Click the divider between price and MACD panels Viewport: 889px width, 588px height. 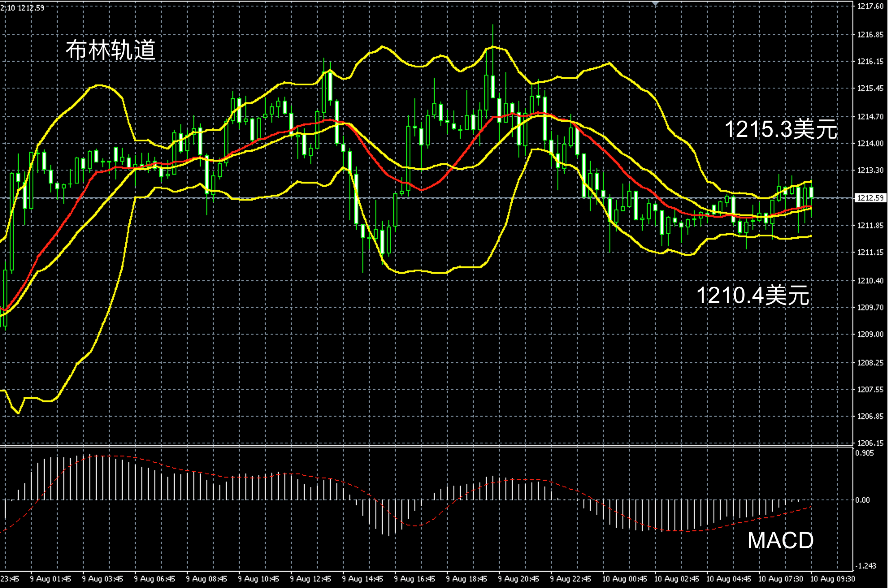406,446
